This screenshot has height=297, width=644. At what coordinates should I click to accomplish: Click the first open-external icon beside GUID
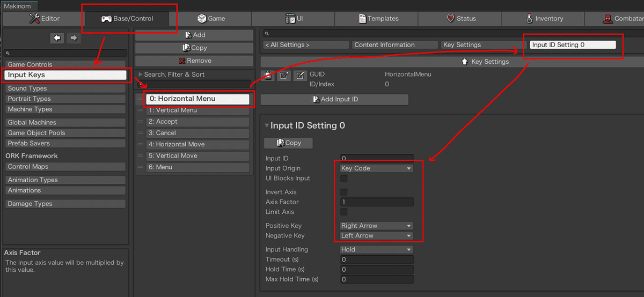283,76
